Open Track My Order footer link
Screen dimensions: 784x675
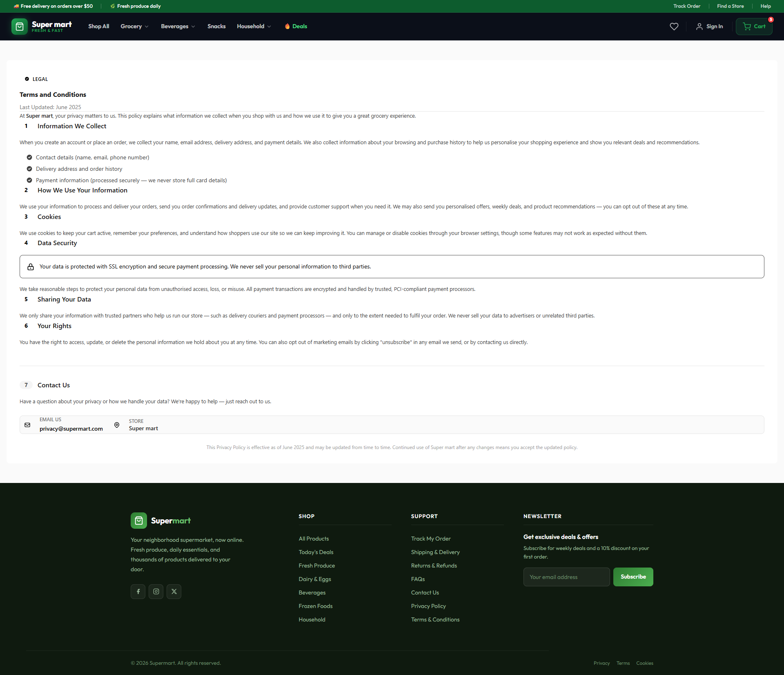[431, 539]
